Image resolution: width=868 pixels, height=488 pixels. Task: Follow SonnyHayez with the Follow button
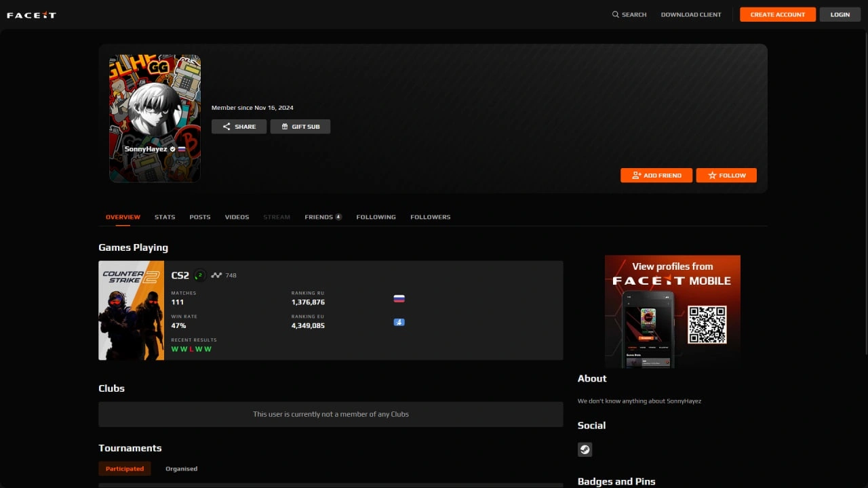point(726,176)
